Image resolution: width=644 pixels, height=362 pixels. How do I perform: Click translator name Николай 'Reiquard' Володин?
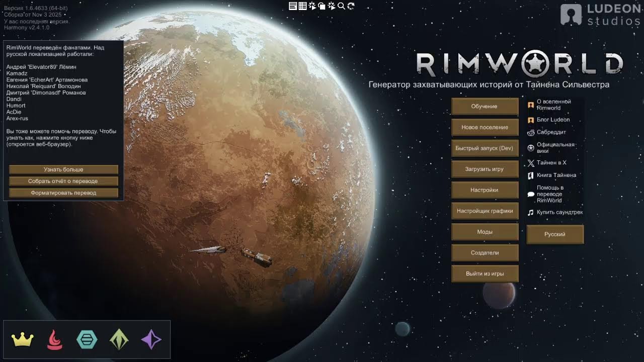[43, 86]
